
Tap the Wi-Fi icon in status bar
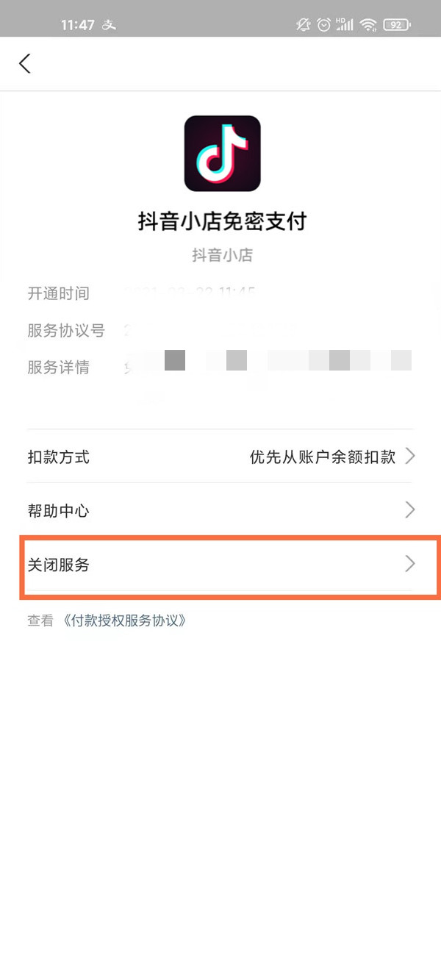[x=367, y=24]
